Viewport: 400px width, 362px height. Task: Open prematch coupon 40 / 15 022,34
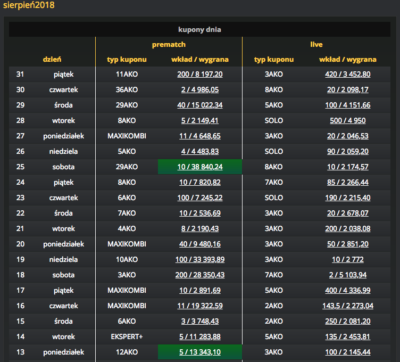200,105
